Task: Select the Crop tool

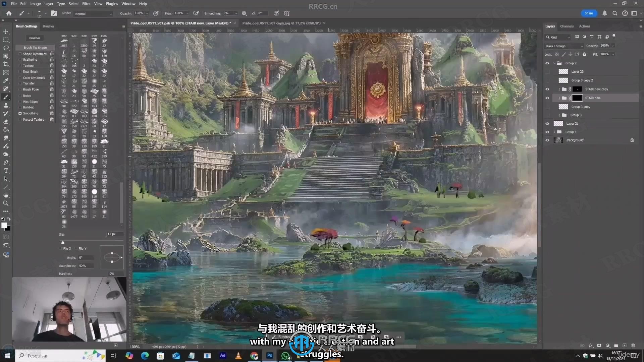Action: point(6,64)
